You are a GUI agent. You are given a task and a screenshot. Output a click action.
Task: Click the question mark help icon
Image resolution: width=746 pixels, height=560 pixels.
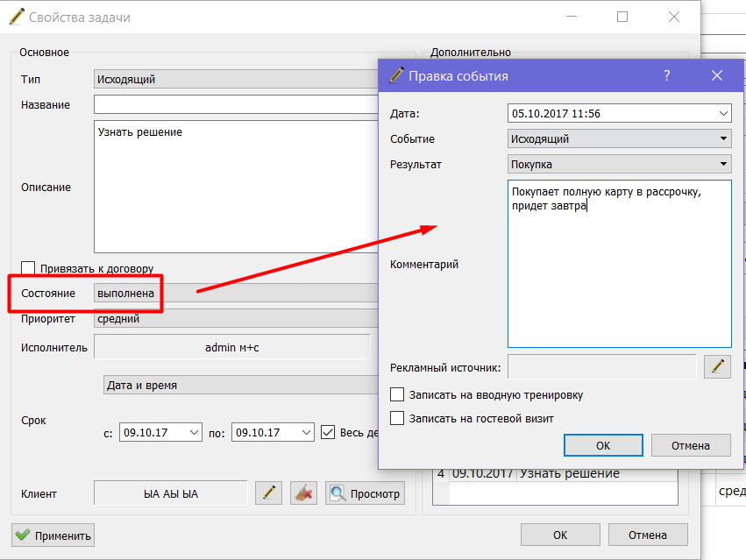[x=667, y=75]
